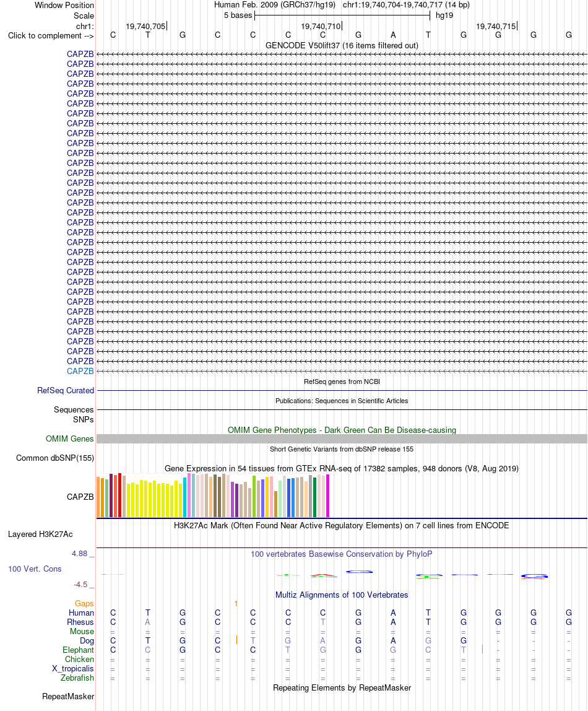The image size is (588, 711).
Task: Click the Scale label
Action: 84,15
